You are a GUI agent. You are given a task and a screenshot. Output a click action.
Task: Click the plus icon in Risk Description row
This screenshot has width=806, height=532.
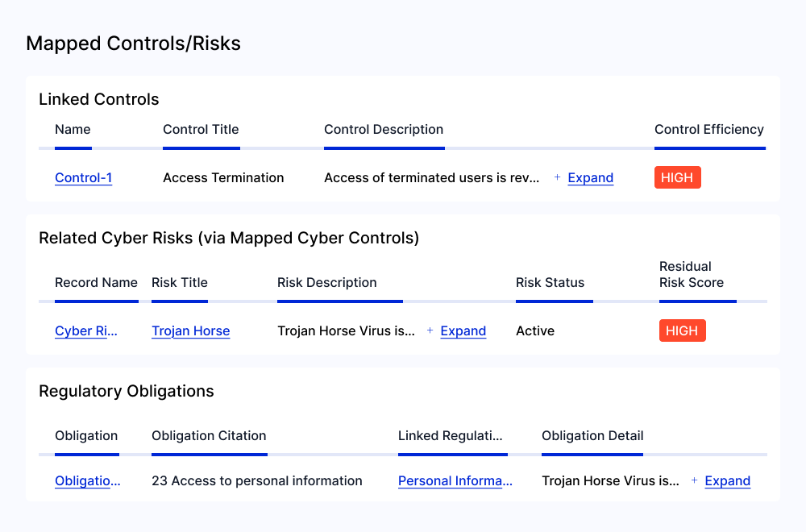tap(430, 330)
